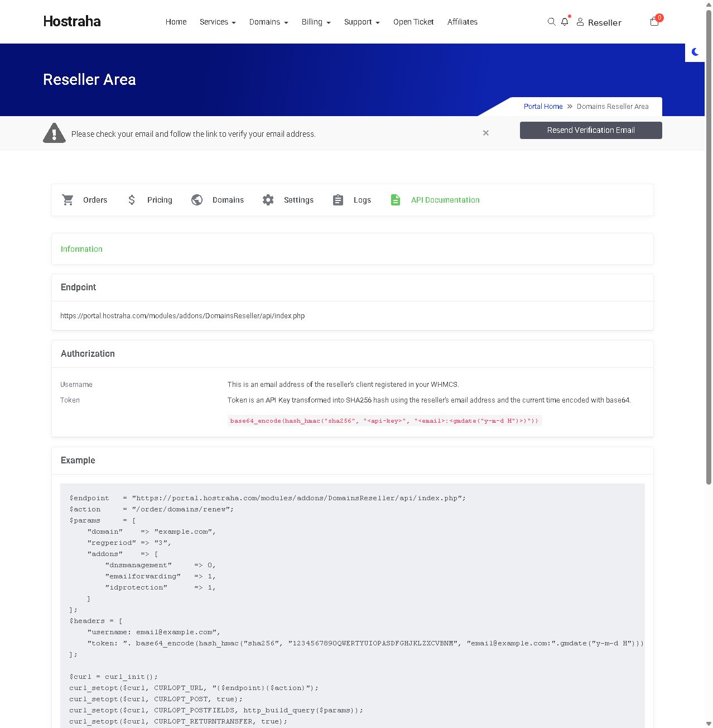
Task: Go to Home in the navbar
Action: pyautogui.click(x=176, y=22)
